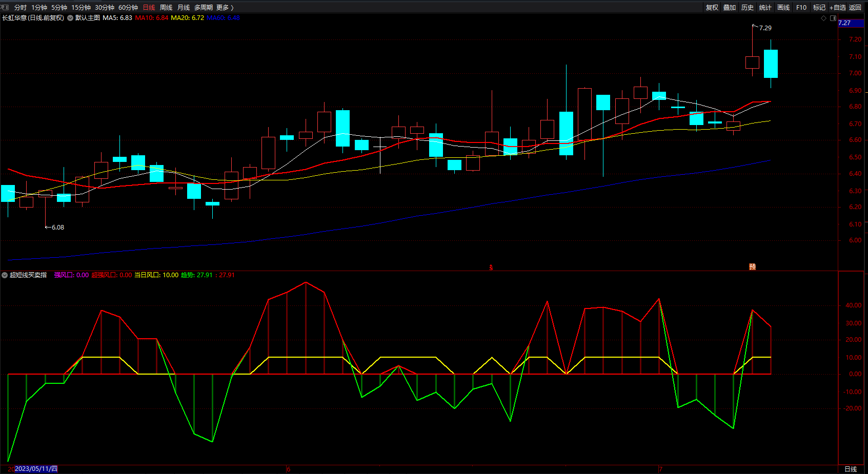This screenshot has height=474, width=868.
Task: Click the sidebar collapse icon at top-left
Action: coord(5,7)
